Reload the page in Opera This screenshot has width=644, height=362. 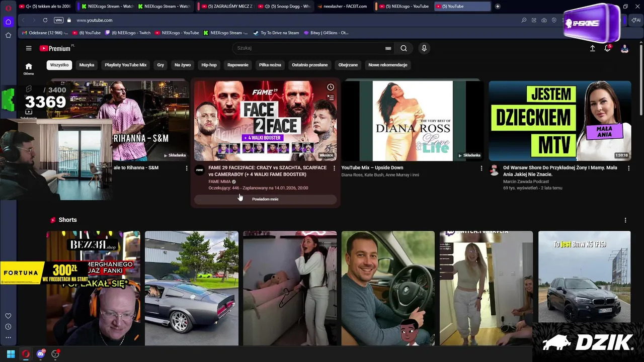click(45, 20)
